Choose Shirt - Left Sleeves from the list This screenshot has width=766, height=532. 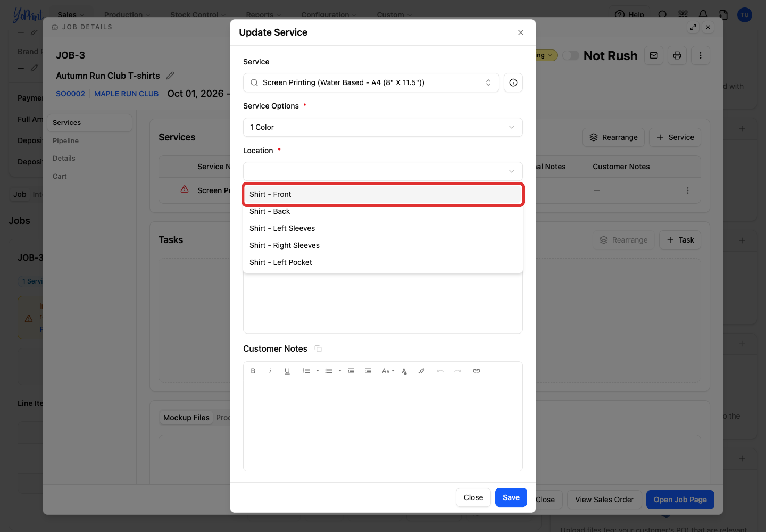[x=383, y=228]
